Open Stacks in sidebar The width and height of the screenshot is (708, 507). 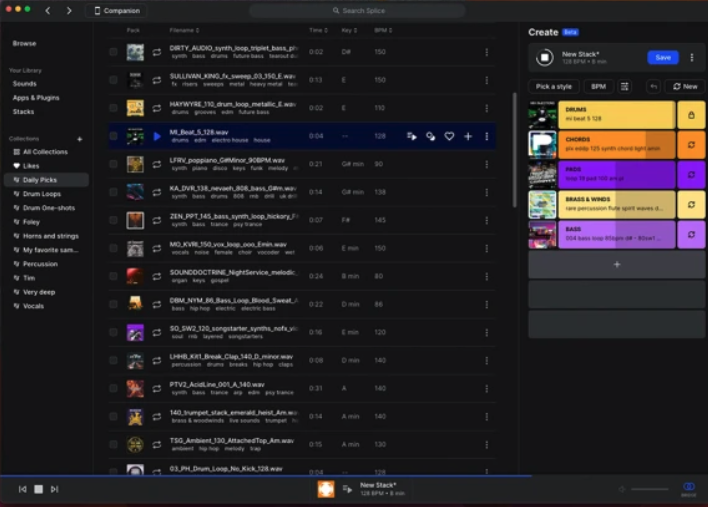[x=23, y=112]
